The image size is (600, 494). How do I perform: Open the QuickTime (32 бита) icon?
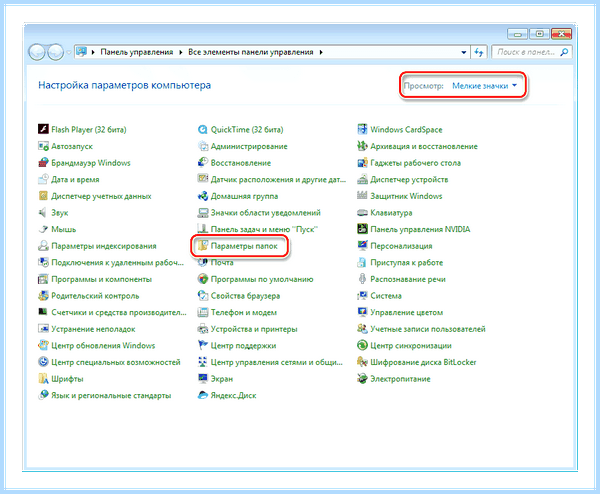[x=202, y=129]
